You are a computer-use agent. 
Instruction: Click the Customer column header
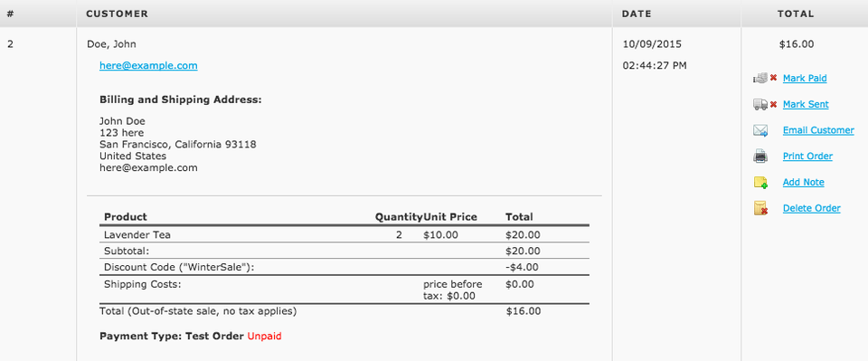(117, 14)
